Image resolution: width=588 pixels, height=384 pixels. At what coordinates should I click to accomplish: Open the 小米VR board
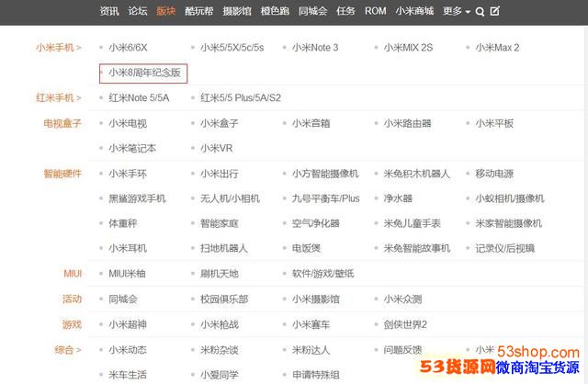tap(217, 149)
